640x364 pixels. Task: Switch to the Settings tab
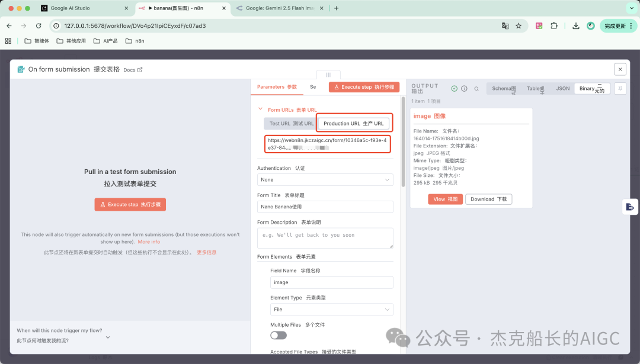pos(313,87)
